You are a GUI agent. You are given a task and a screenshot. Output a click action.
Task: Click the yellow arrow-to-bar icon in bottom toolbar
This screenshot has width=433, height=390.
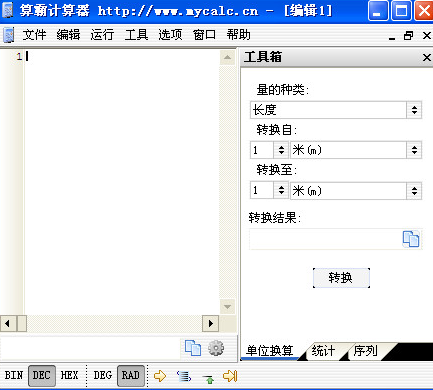[x=230, y=376]
